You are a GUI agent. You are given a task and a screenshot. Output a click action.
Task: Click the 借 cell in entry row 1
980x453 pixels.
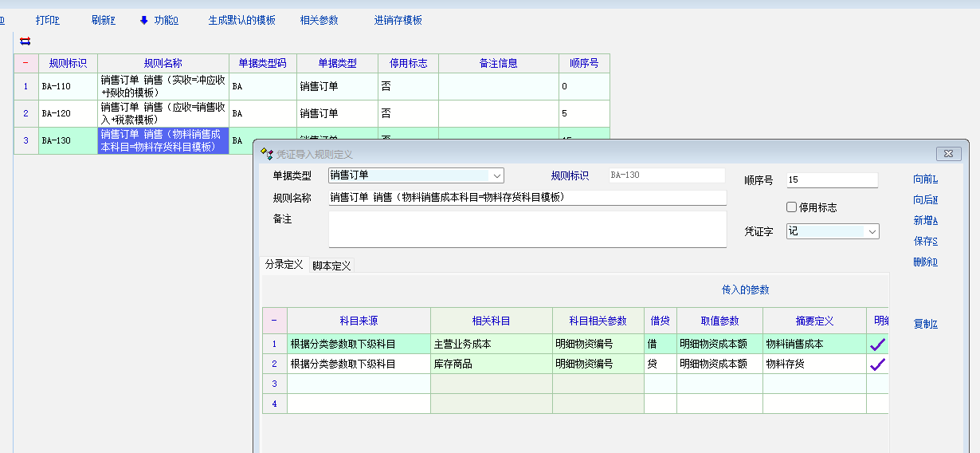(661, 345)
